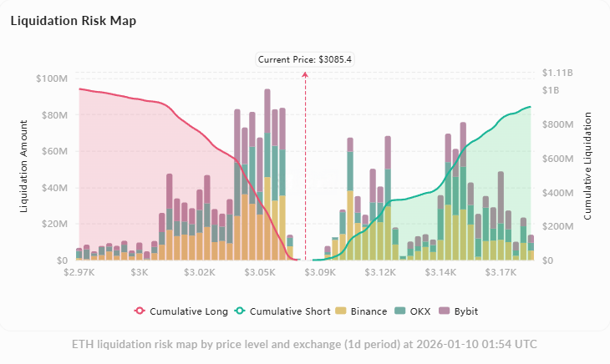The height and width of the screenshot is (364, 610).
Task: Click the Liquidation Risk Map title
Action: pos(74,19)
